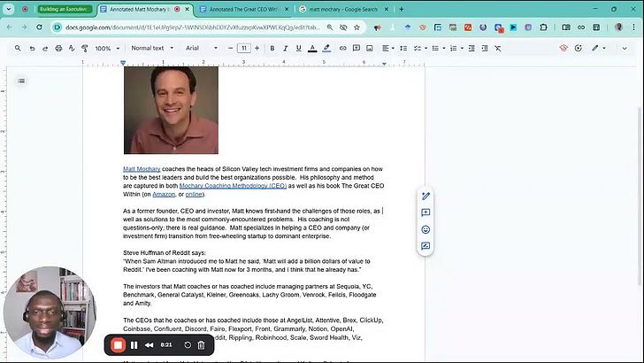The height and width of the screenshot is (363, 644).
Task: Toggle italic formatting
Action: coord(285,48)
